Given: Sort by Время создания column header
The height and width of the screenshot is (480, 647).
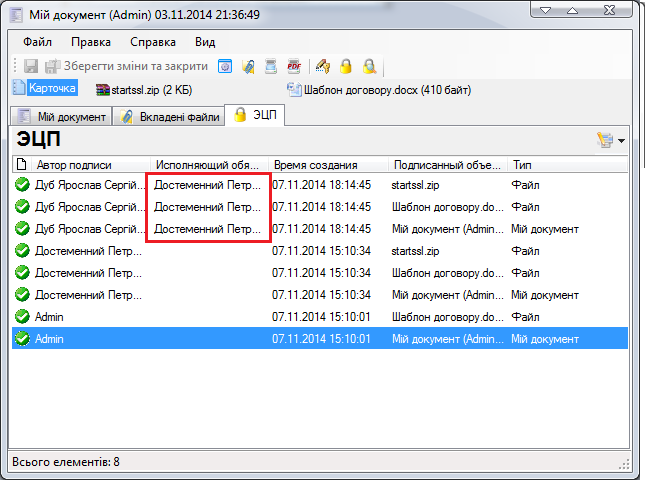Looking at the screenshot, I should tap(315, 165).
